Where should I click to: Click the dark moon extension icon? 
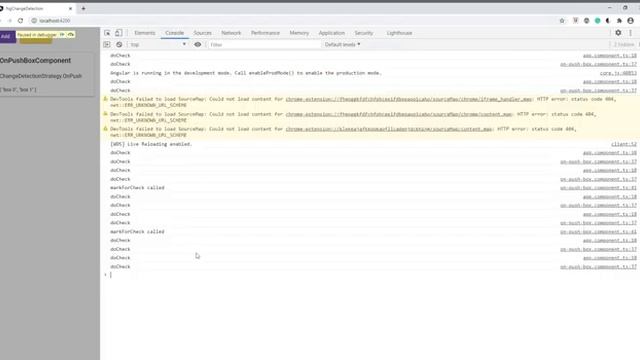point(608,20)
